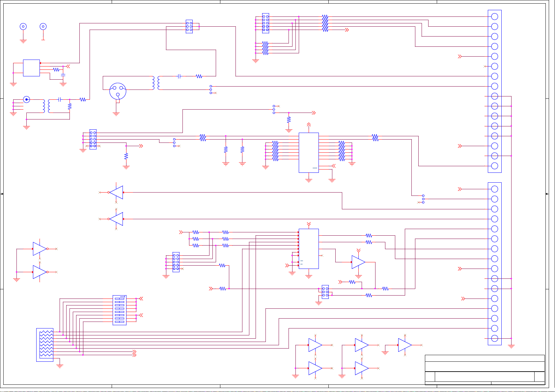Click the empty title block
Screen dimensions: 555x392
tap(485, 369)
